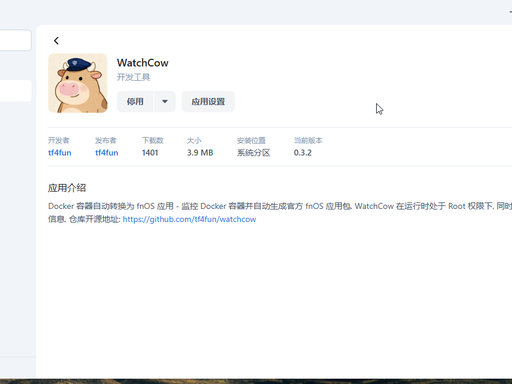Viewport: 512px width, 384px height.
Task: Click the 下载数 column label
Action: 153,140
